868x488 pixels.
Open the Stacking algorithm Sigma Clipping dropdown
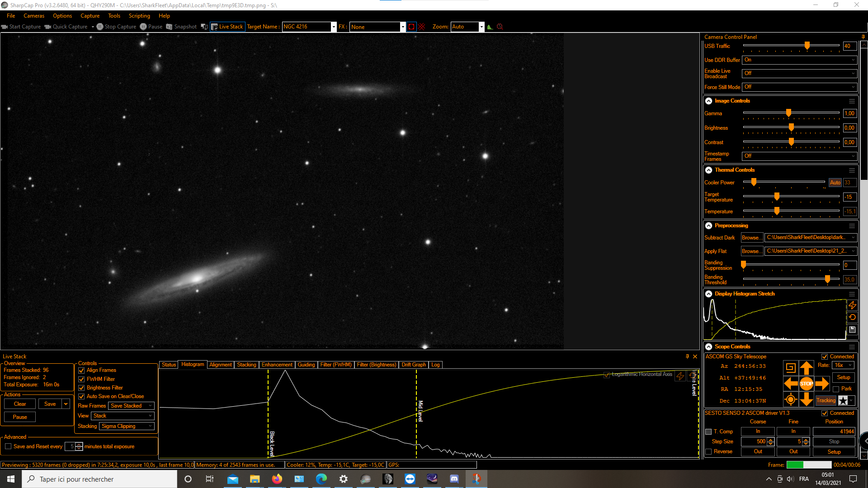coord(127,426)
